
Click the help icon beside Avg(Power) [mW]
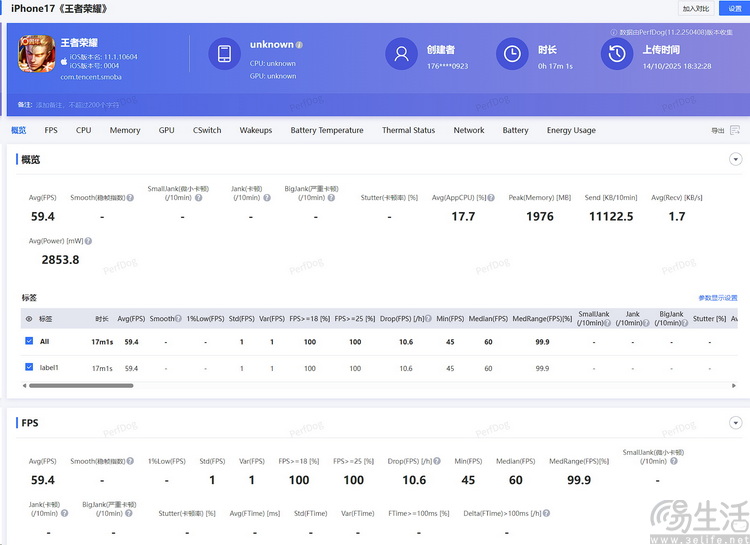(88, 241)
